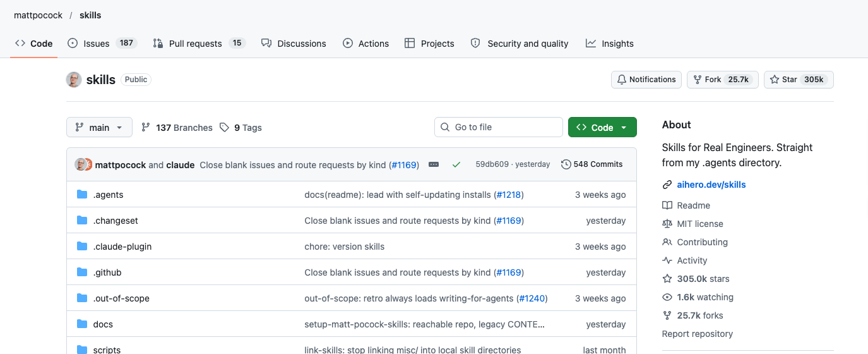Click the Report repository link
Image resolution: width=868 pixels, height=354 pixels.
tap(698, 334)
